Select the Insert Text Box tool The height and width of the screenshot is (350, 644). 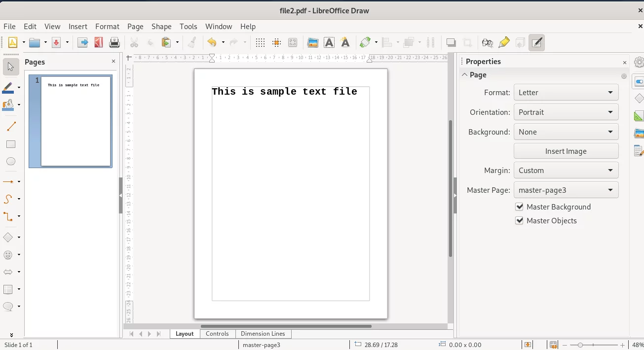coord(329,42)
